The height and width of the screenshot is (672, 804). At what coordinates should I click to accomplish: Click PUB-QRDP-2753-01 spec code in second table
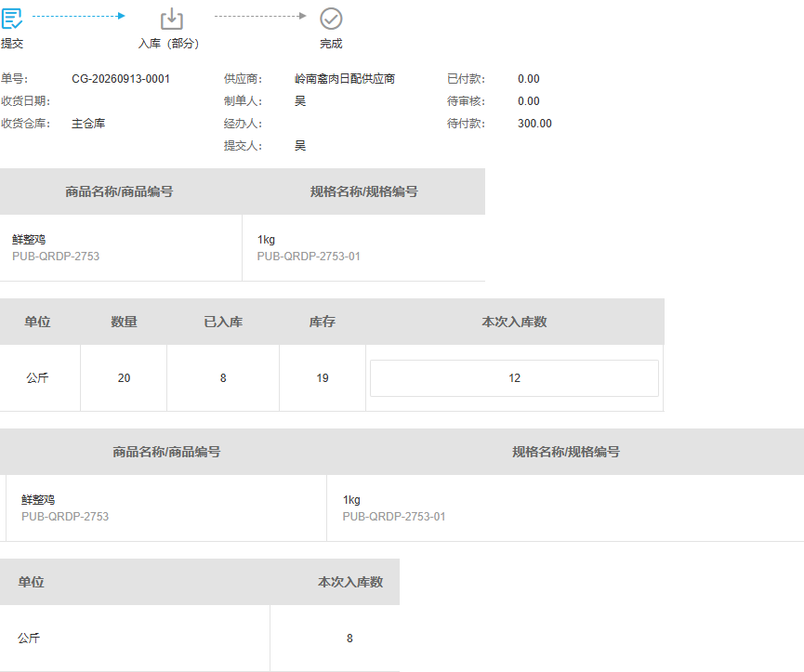click(x=394, y=517)
